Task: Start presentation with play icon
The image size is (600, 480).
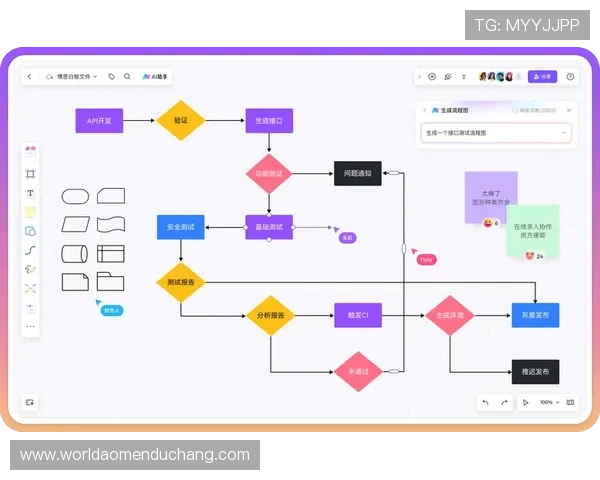Action: [x=432, y=76]
